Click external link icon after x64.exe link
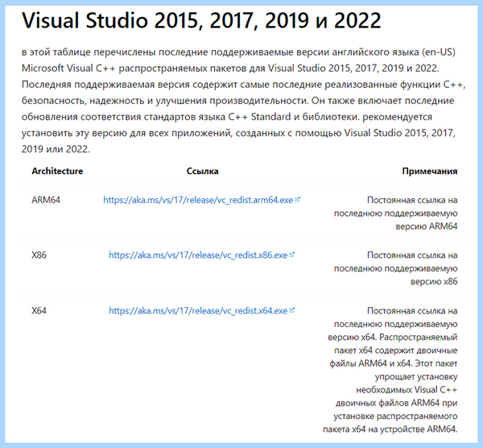483x448 pixels. coord(291,310)
